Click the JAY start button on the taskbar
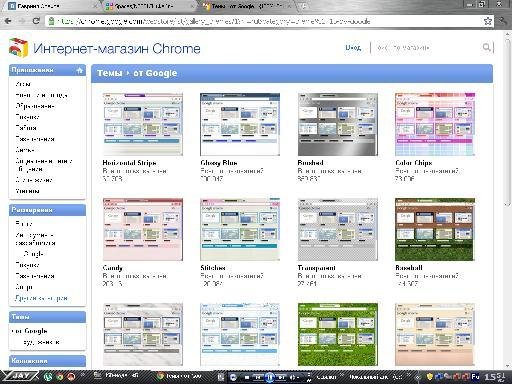This screenshot has width=513, height=384. pyautogui.click(x=20, y=377)
